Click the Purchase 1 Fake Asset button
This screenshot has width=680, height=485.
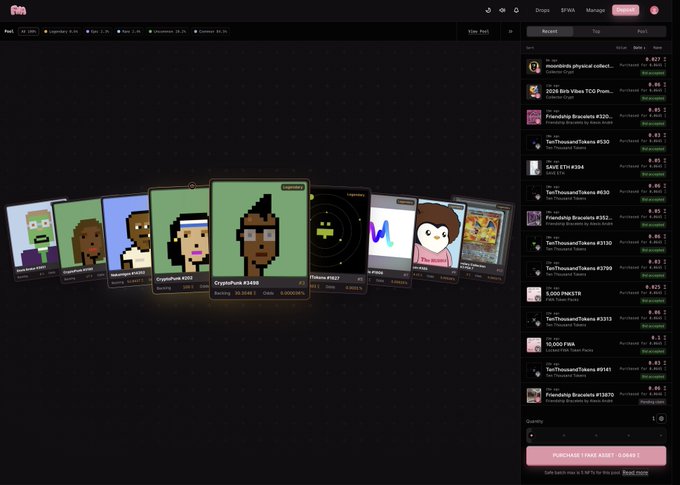click(x=596, y=456)
